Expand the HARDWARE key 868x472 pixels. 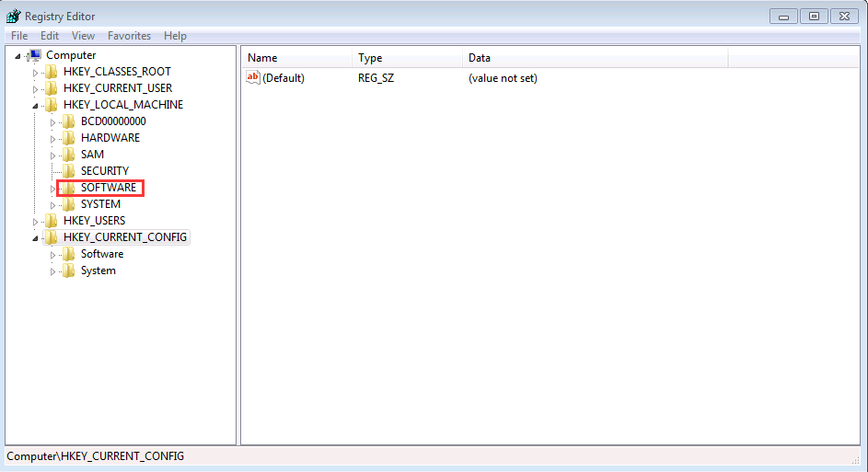53,139
